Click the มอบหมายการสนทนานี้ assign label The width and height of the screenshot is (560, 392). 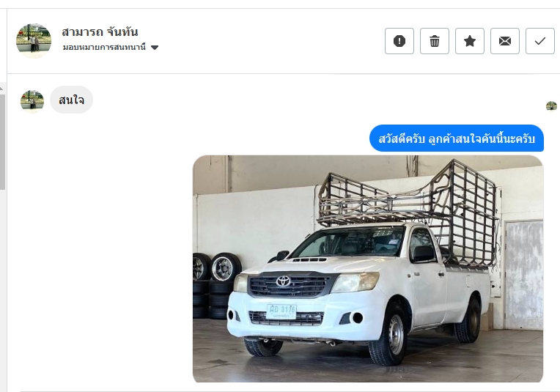click(x=104, y=47)
